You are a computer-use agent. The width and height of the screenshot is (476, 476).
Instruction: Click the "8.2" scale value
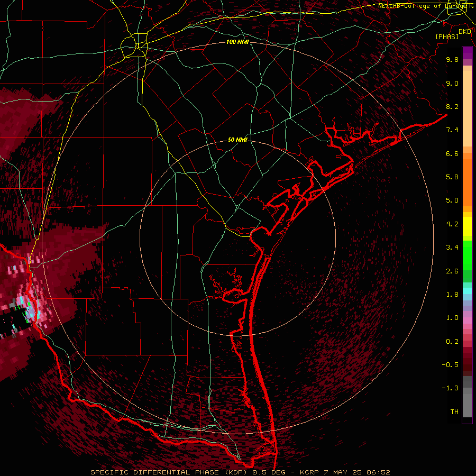[x=452, y=106]
